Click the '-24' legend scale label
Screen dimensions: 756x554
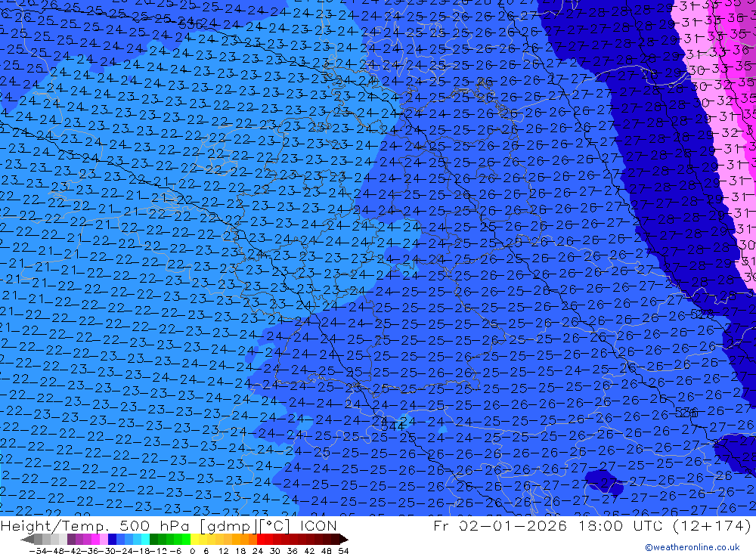[x=125, y=551]
